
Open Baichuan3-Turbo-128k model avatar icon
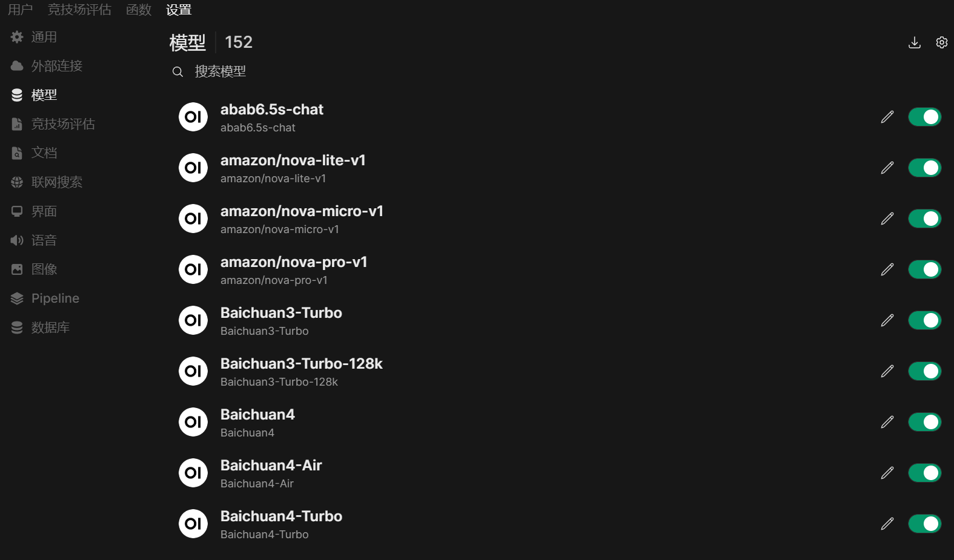tap(193, 371)
